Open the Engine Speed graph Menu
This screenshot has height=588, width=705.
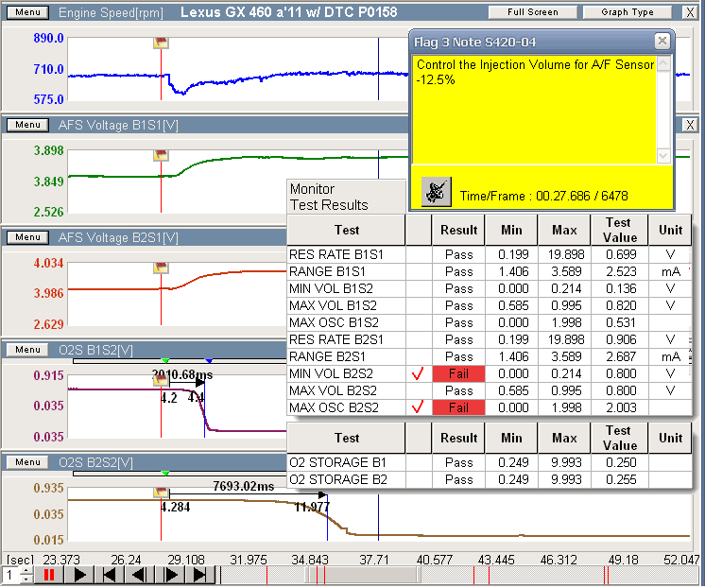point(27,12)
